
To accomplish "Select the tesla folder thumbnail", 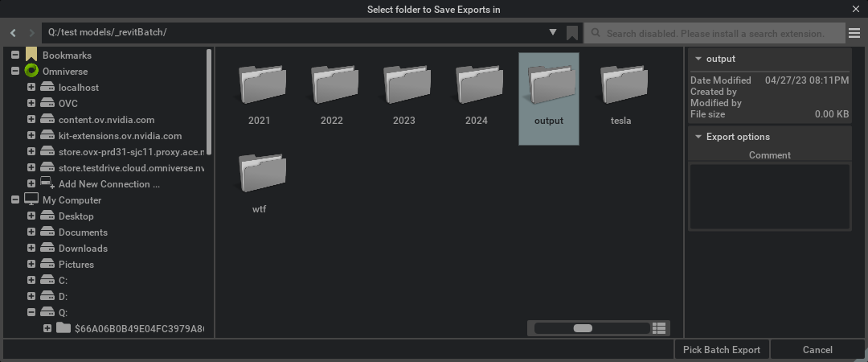I will 624,84.
